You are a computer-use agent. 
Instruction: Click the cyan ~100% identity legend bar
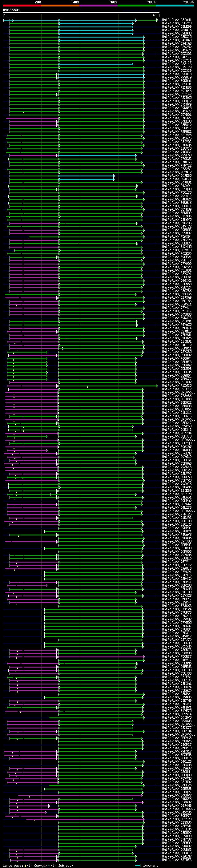pyautogui.click(x=175, y=6)
